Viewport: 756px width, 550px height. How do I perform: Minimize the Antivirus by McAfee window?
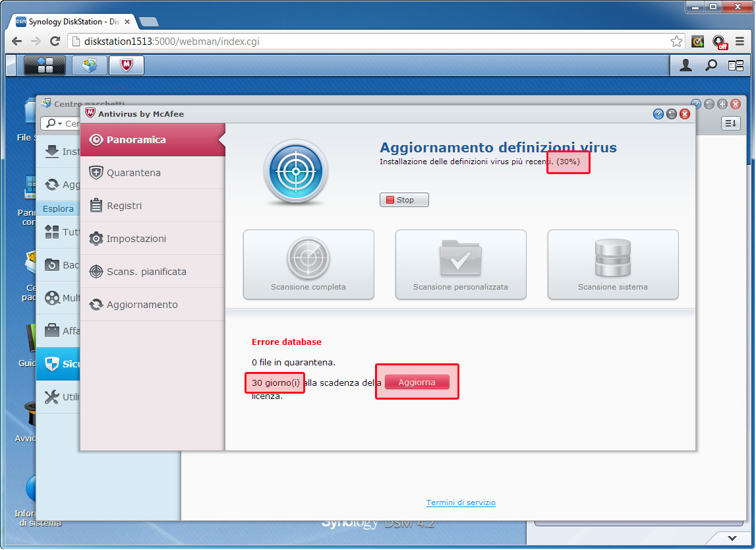point(672,114)
